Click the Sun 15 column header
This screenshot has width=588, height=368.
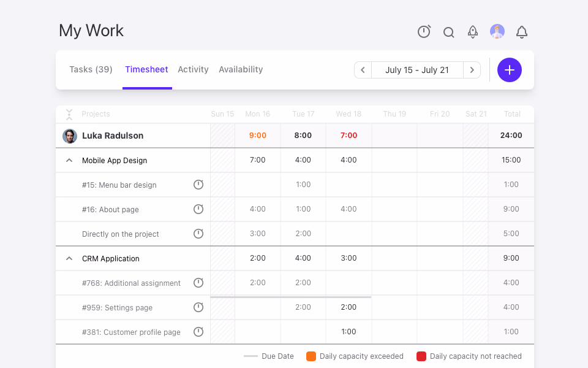222,114
